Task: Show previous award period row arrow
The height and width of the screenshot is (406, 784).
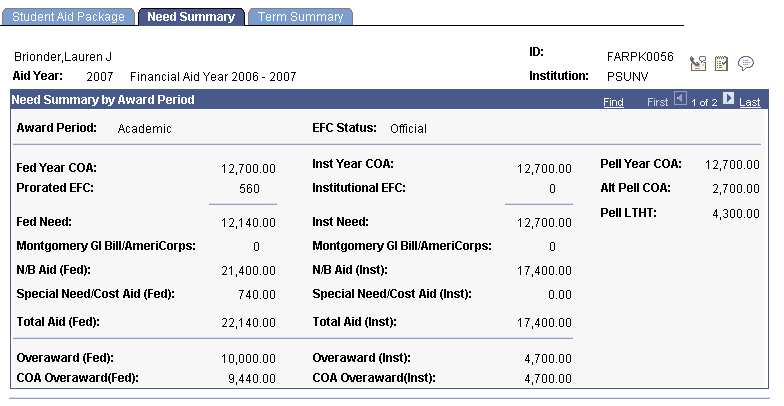Action: pyautogui.click(x=680, y=99)
